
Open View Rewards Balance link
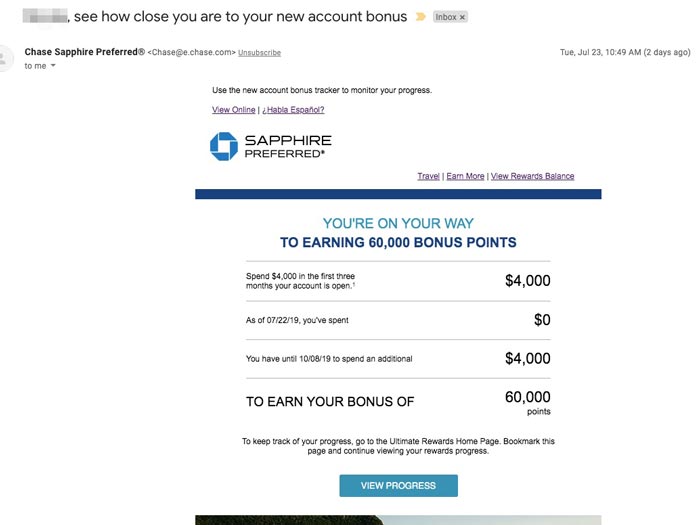[532, 176]
